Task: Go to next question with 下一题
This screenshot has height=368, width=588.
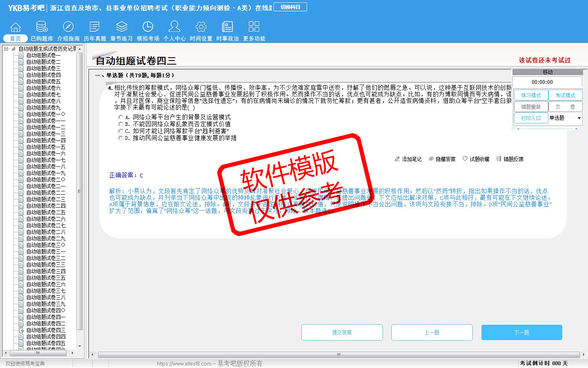Action: click(x=521, y=332)
